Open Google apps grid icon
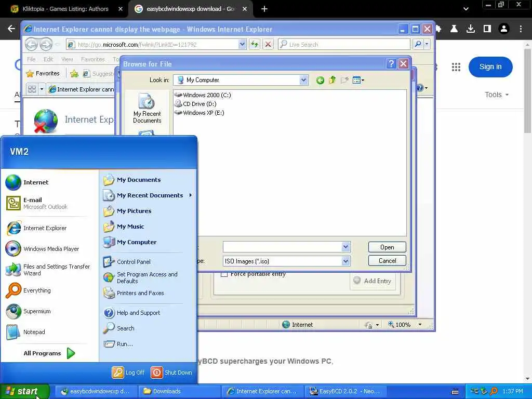Viewport: 532px width, 399px height. pos(456,67)
